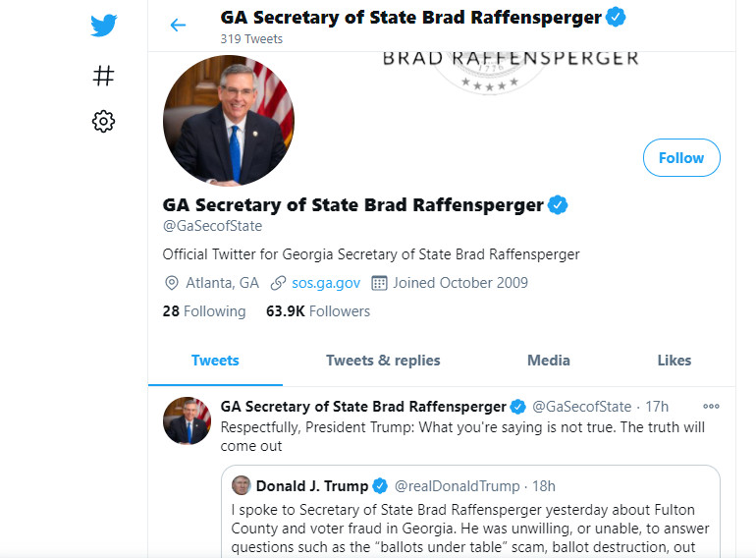
Task: Click the 17h tweet timestamp
Action: point(657,407)
